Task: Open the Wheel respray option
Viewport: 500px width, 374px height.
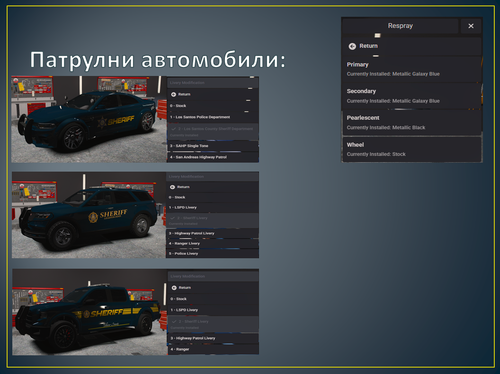Action: 412,149
